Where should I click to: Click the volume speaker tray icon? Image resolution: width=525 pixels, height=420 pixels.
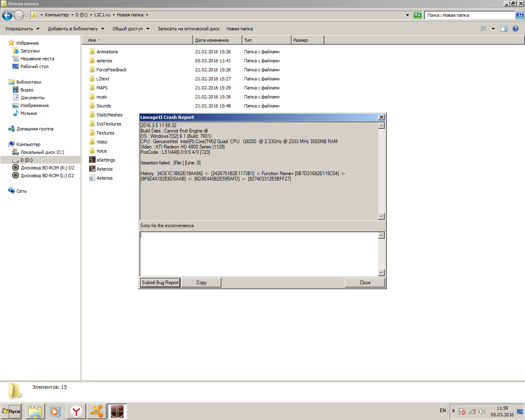482,411
